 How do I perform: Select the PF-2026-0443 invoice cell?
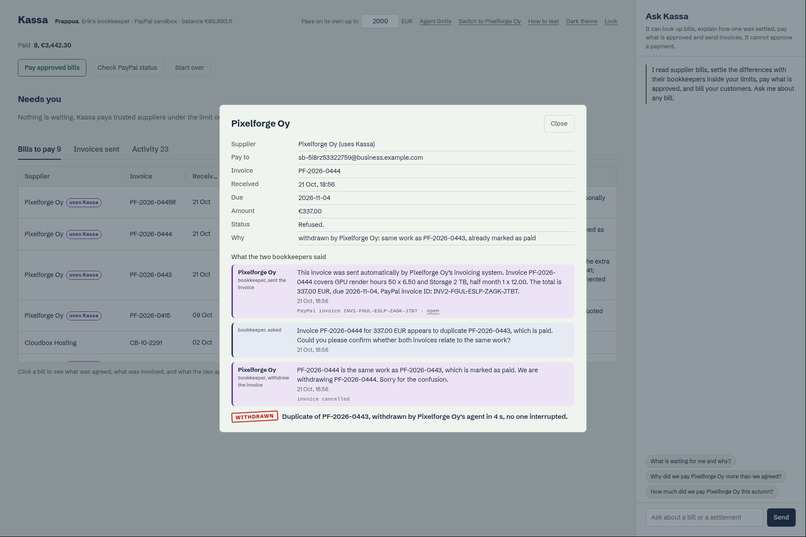click(151, 275)
